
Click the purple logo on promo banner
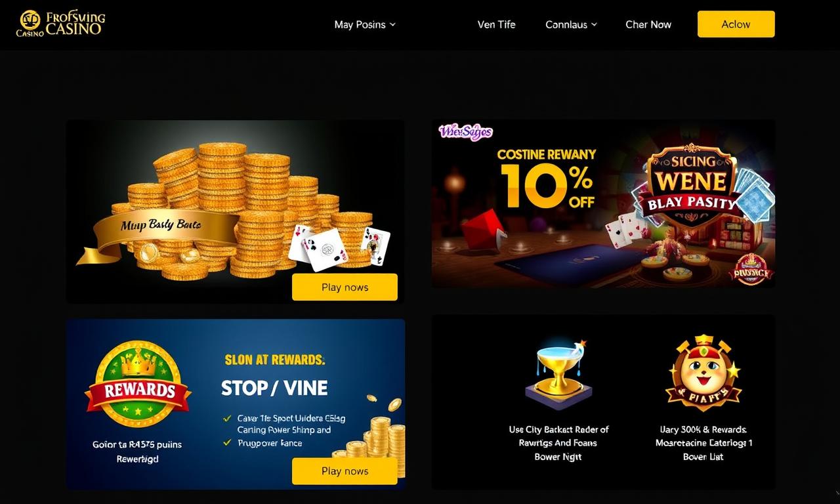coord(465,132)
